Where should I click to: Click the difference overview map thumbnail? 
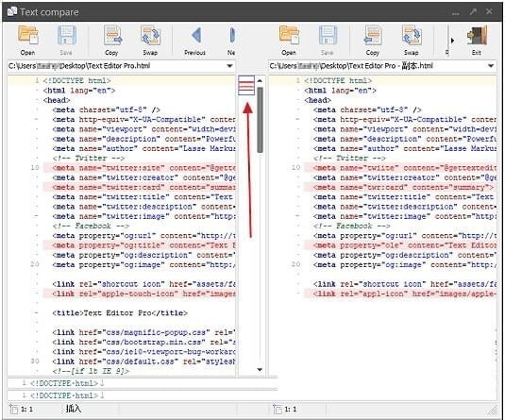pyautogui.click(x=246, y=85)
